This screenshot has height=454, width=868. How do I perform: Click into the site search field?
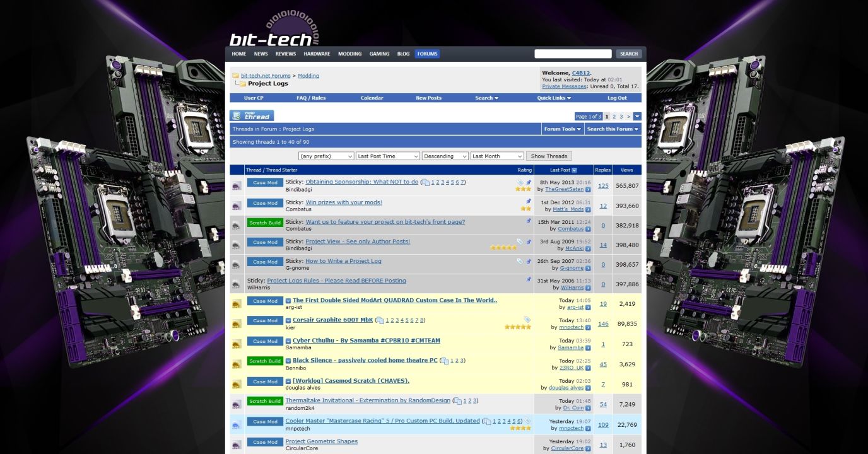coord(573,54)
